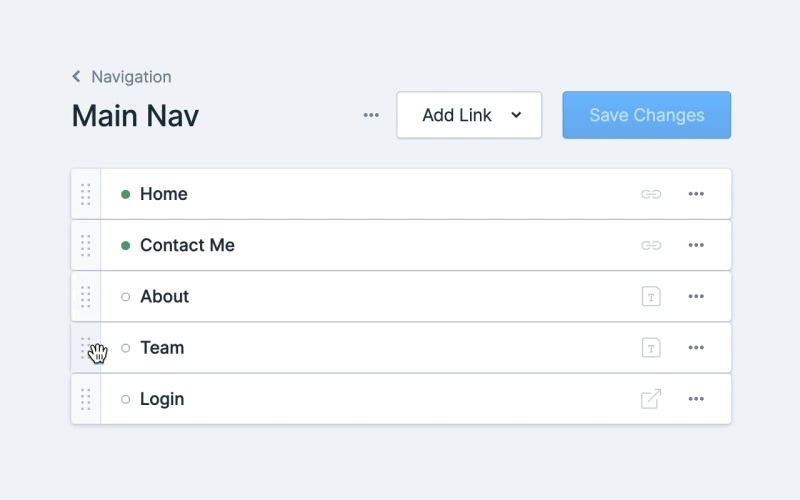Select the Contact Me nav item
Image resolution: width=800 pixels, height=500 pixels.
[x=187, y=245]
